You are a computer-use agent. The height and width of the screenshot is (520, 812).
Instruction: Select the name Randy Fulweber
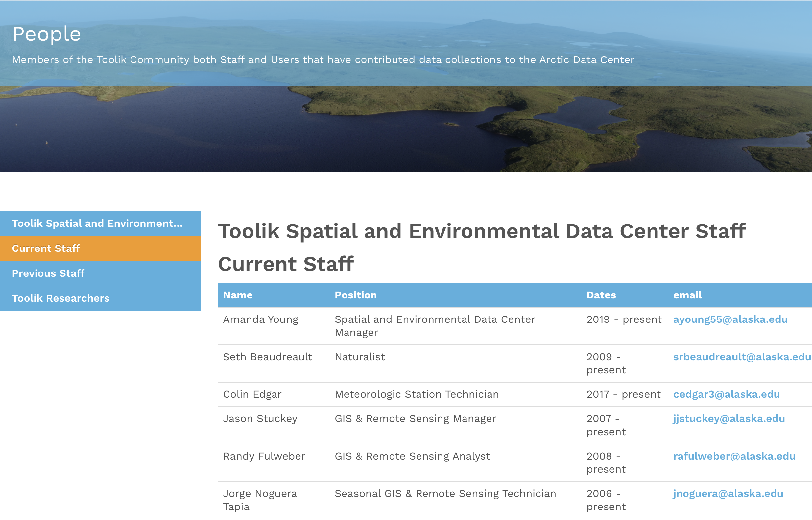(x=264, y=456)
